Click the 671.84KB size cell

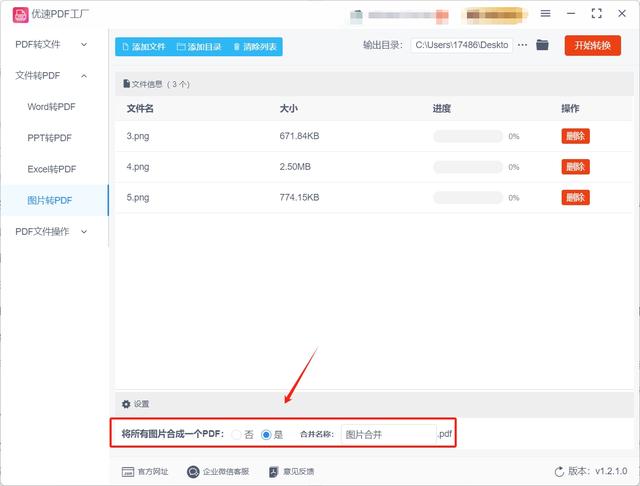coord(299,136)
